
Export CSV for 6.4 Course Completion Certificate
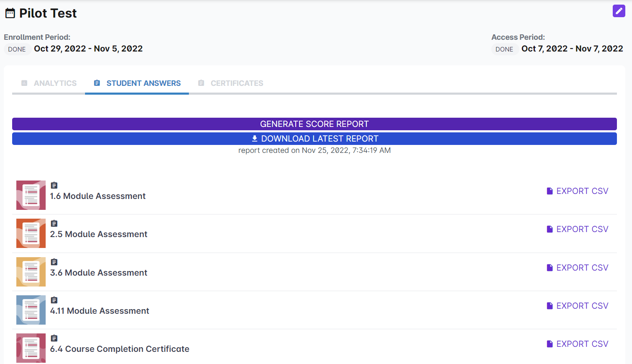pyautogui.click(x=578, y=344)
